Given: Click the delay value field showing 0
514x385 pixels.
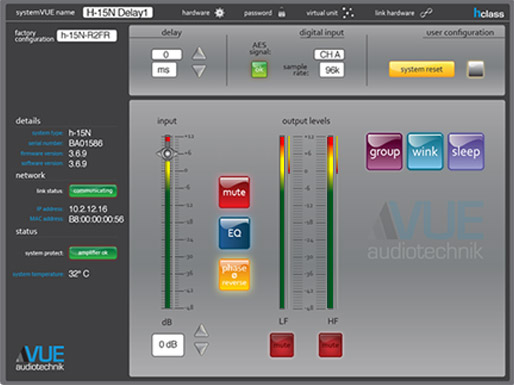Looking at the screenshot, I should 167,54.
